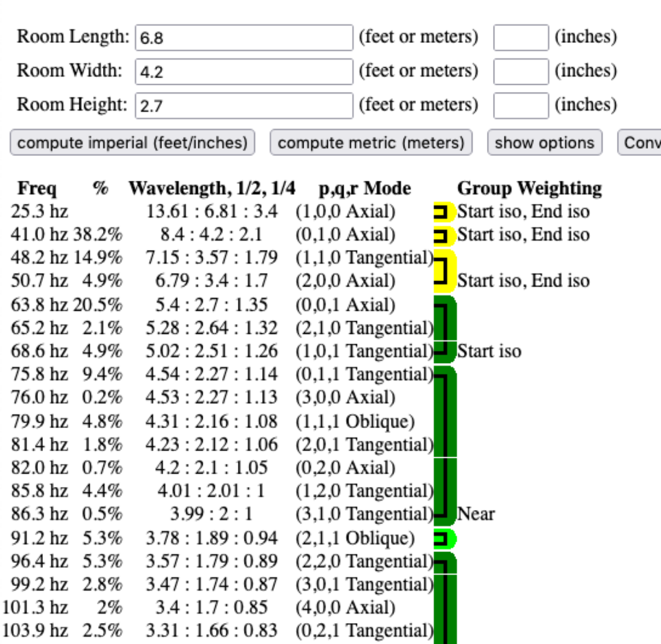The image size is (661, 644).
Task: Open the show options button
Action: click(x=544, y=143)
